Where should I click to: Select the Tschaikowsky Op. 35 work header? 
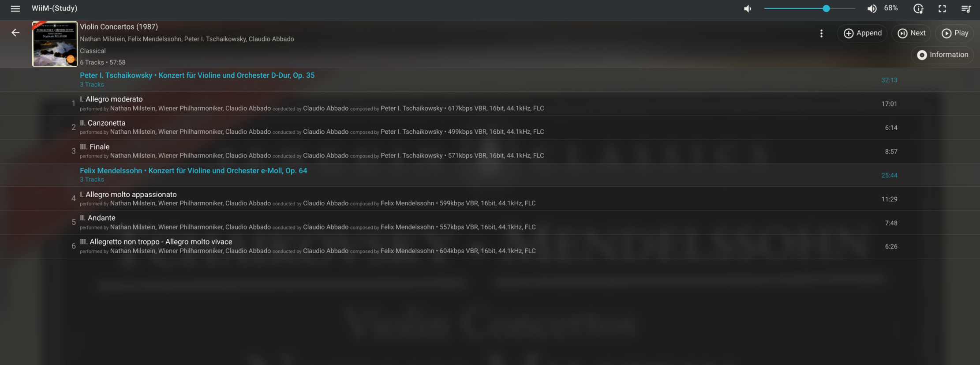(x=197, y=75)
